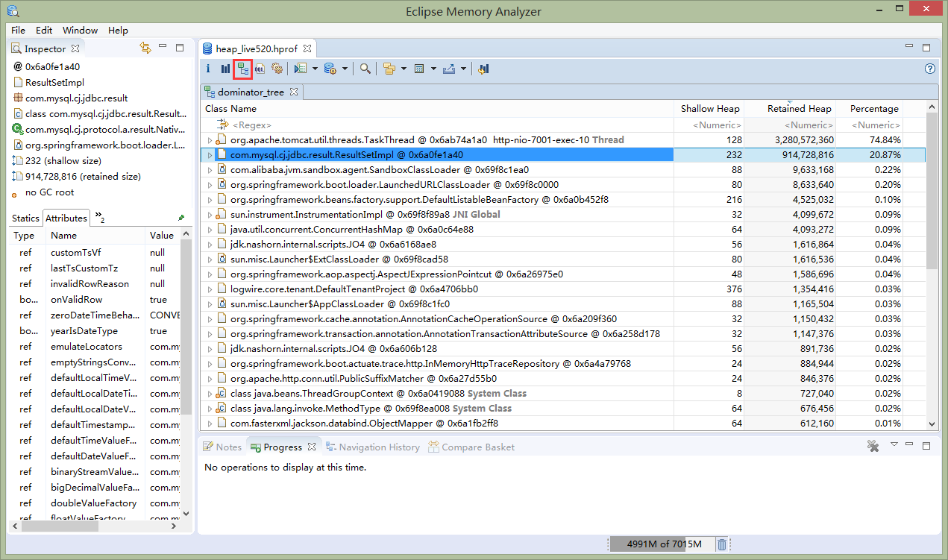Open the Histogram view icon
Screen dimensions: 948x560
pos(225,69)
